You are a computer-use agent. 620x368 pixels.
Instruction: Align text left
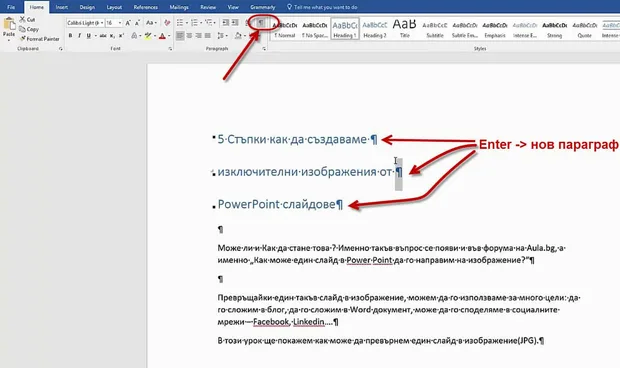point(180,36)
